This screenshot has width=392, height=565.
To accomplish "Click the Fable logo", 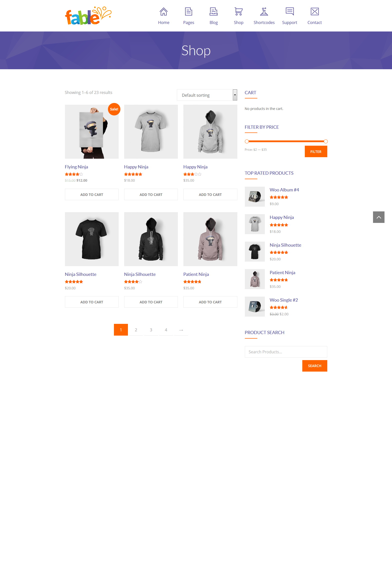I will click(x=88, y=16).
